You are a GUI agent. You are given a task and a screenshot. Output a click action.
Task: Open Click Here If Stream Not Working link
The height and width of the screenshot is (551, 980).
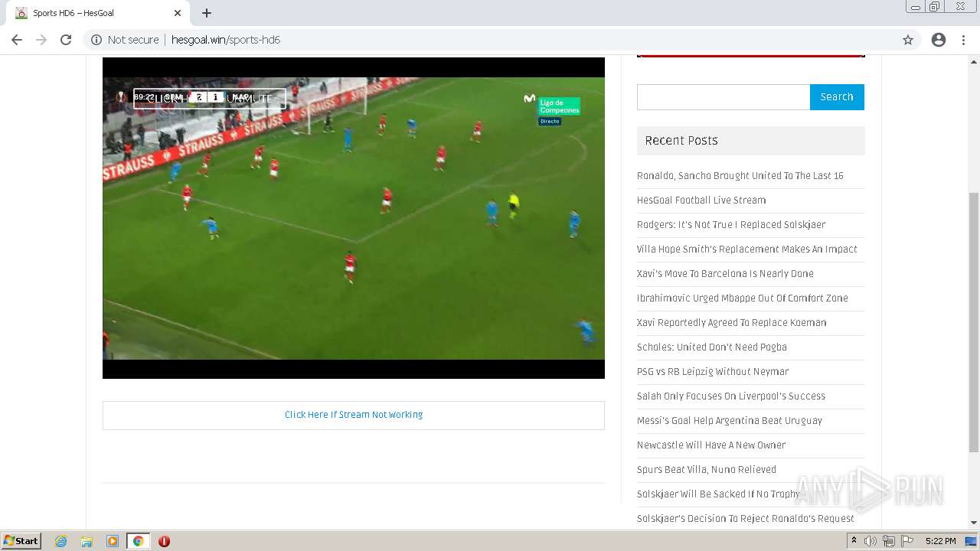(354, 415)
